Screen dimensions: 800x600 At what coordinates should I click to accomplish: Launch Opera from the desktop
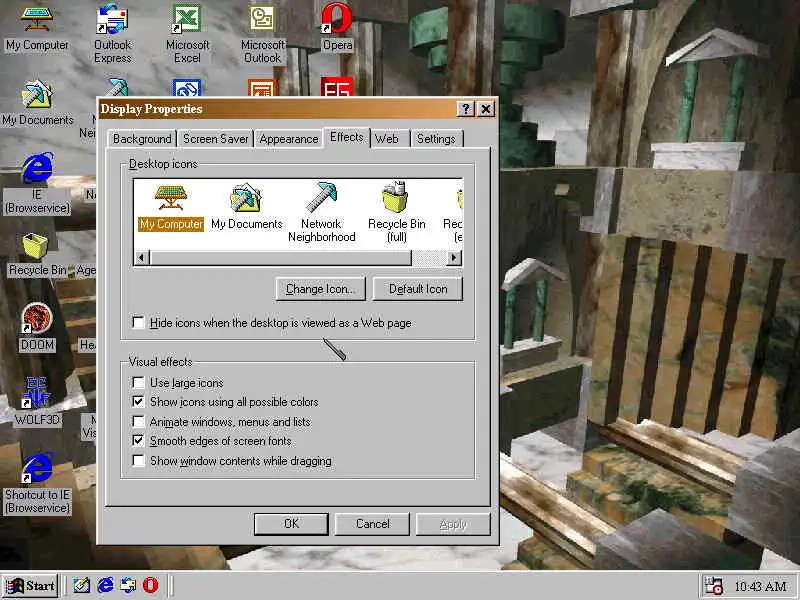pyautogui.click(x=337, y=28)
